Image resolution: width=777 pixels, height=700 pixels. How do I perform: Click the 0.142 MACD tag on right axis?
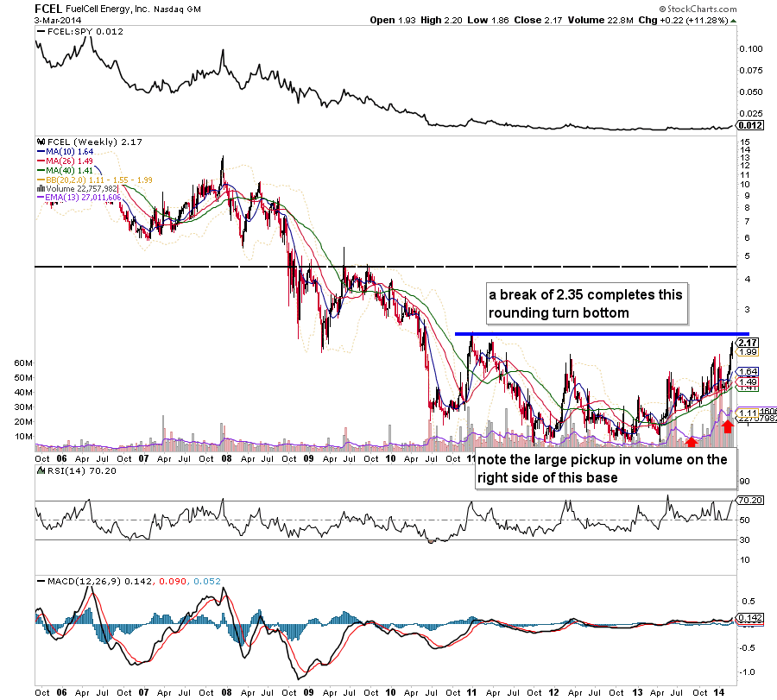pos(749,617)
